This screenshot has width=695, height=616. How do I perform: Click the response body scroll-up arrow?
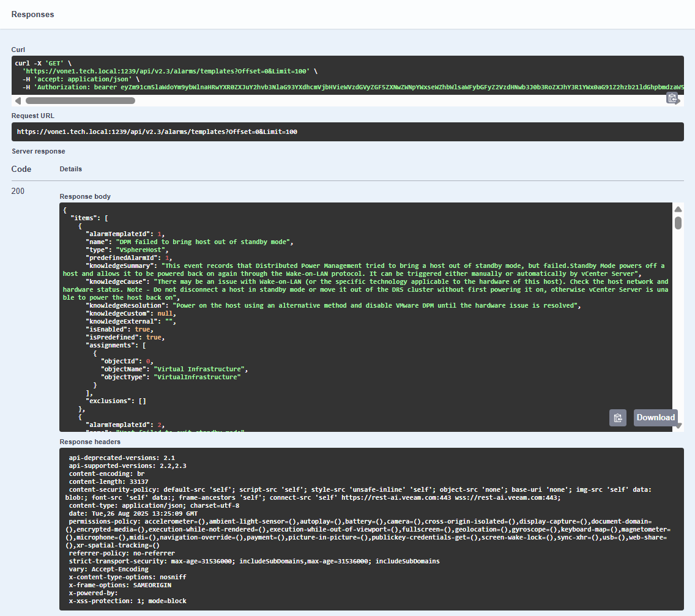pos(678,210)
